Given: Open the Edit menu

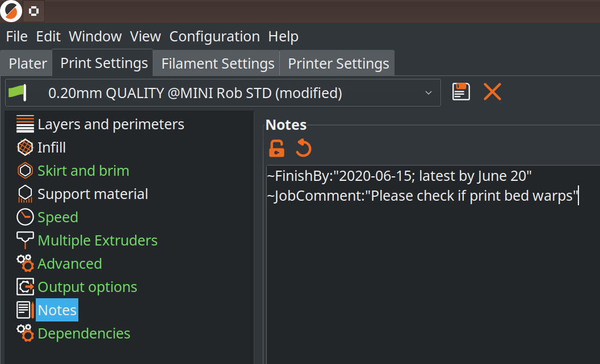Looking at the screenshot, I should 48,36.
